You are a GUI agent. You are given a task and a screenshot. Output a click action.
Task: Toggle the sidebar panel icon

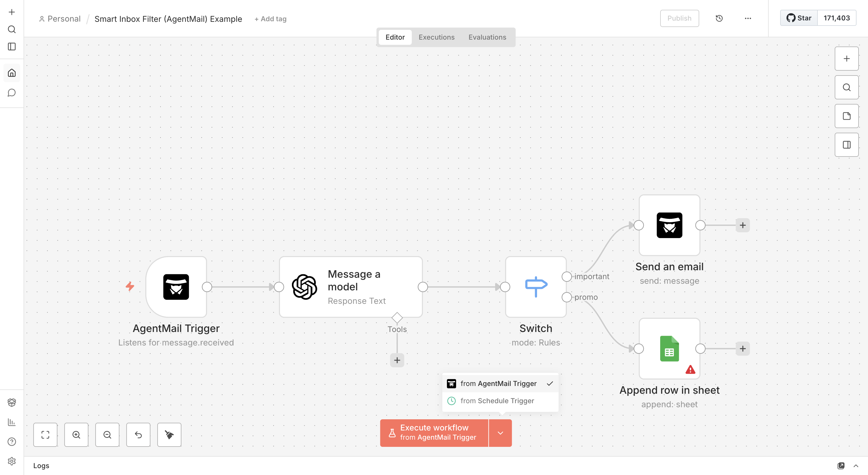12,47
